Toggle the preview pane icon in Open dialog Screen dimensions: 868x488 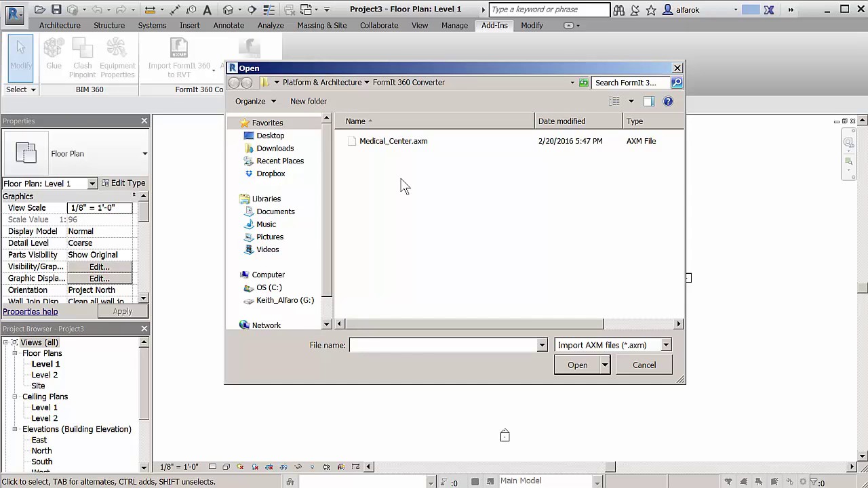648,101
